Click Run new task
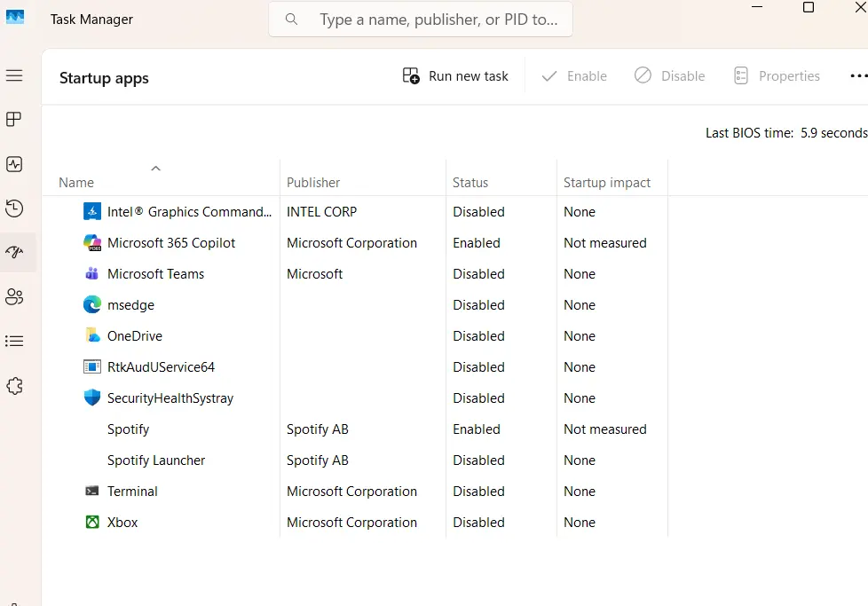This screenshot has width=868, height=606. coord(455,75)
